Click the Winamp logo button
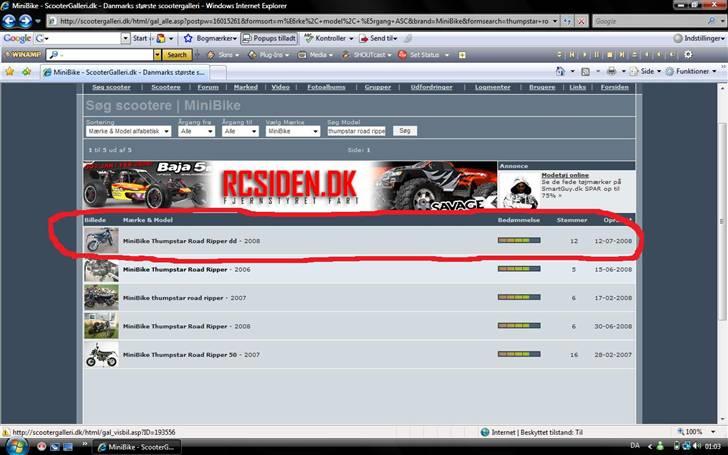This screenshot has height=455, width=728. (22, 55)
